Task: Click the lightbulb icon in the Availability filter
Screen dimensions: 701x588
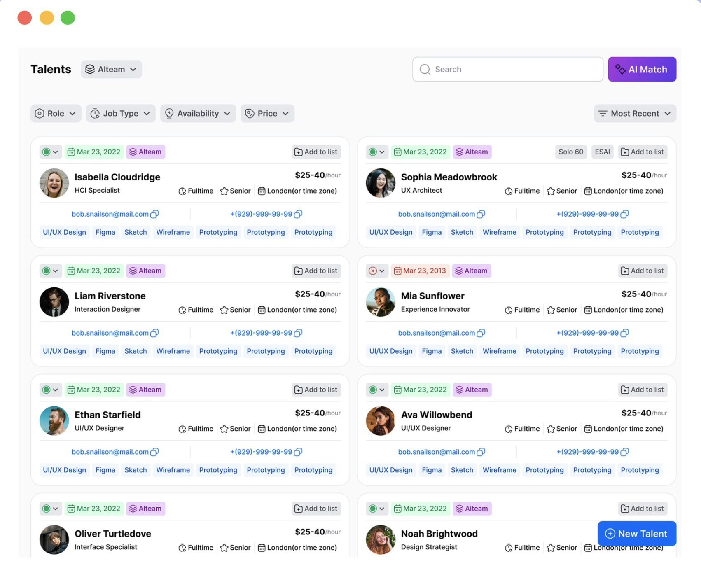Action: pos(169,113)
